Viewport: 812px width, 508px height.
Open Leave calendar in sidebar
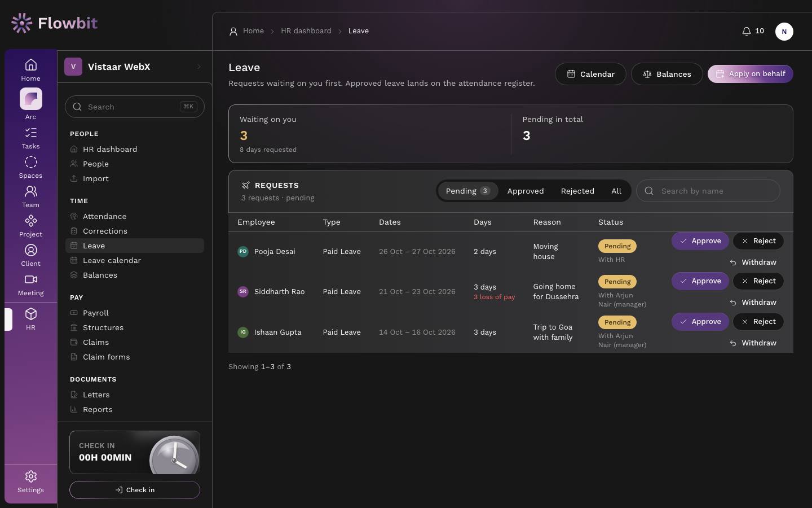(x=135, y=260)
